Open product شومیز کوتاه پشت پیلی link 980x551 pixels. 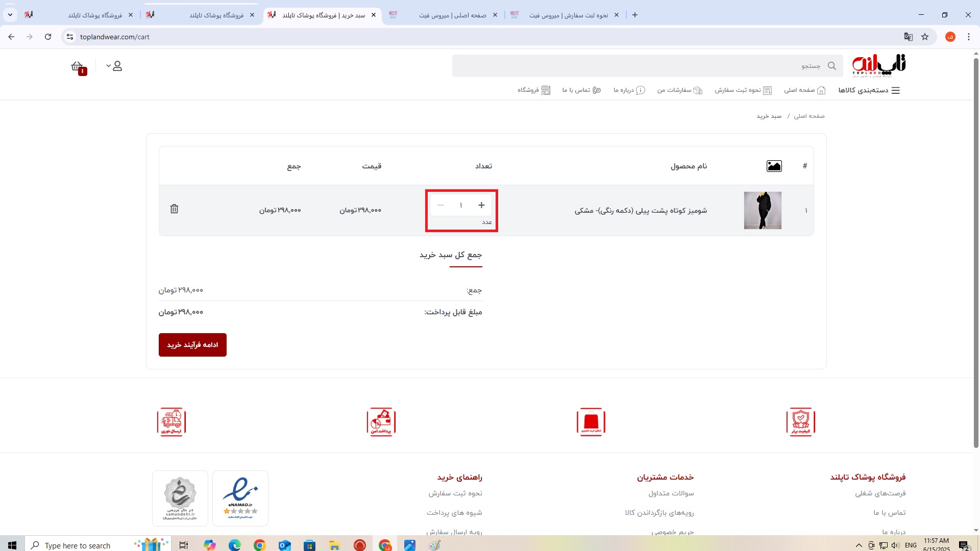(641, 211)
